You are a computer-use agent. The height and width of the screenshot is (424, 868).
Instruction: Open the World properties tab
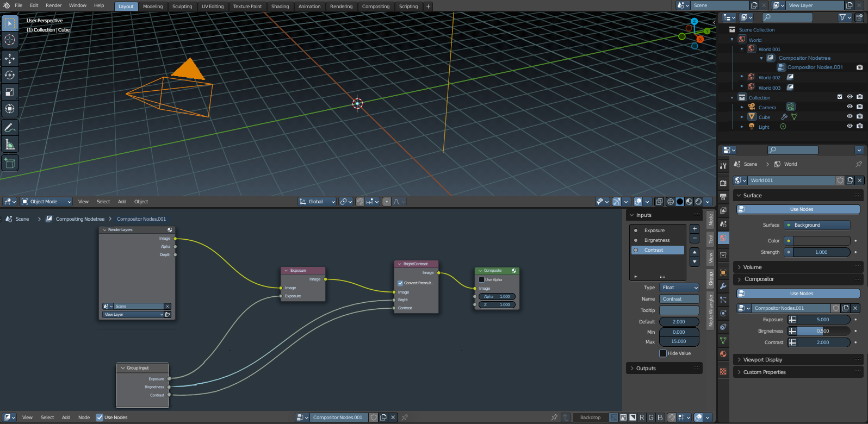pos(723,238)
